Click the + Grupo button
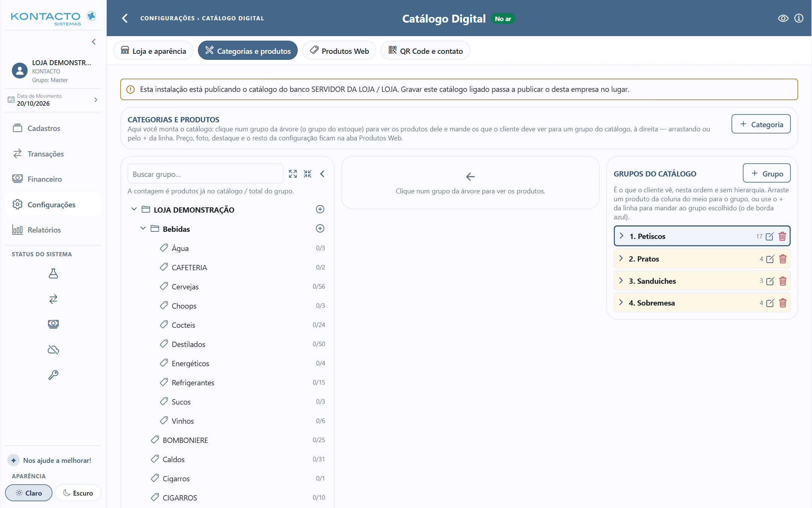The height and width of the screenshot is (508, 812). tap(767, 173)
